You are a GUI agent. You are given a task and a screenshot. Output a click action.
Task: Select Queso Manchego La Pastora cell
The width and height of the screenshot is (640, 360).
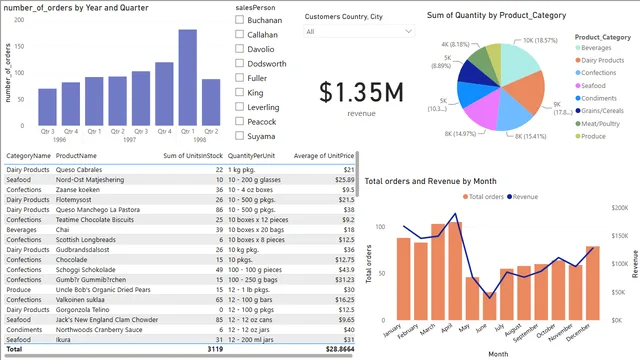point(98,210)
